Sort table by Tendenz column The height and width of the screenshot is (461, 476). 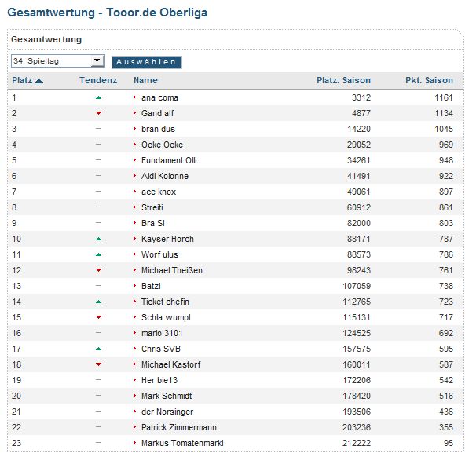coord(98,80)
